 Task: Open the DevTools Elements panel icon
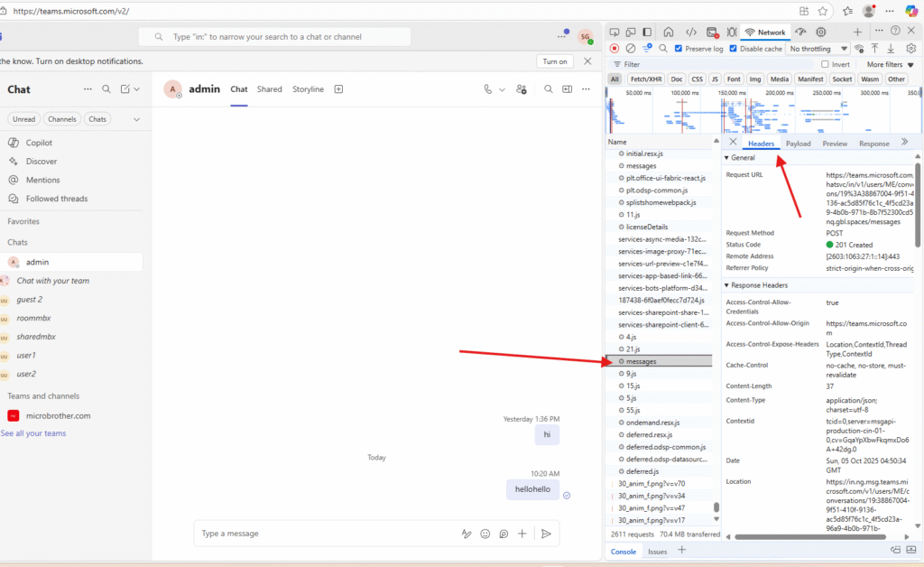[x=690, y=33]
